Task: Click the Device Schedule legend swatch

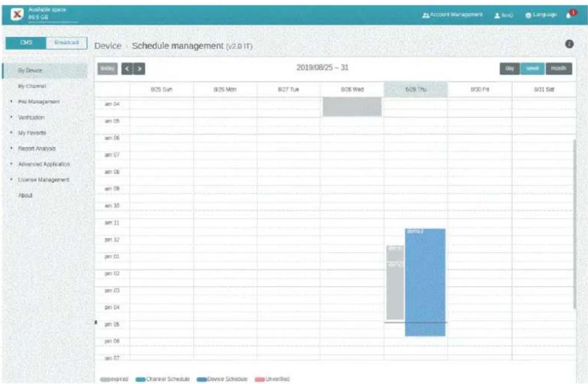Action: pyautogui.click(x=202, y=379)
